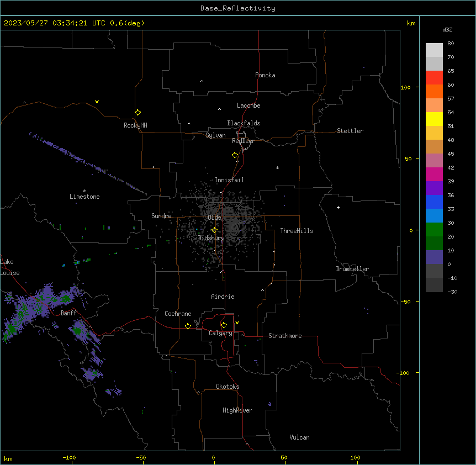Screen dimensions: 476x465
Task: Click the Limestone label
Action: [x=84, y=197]
